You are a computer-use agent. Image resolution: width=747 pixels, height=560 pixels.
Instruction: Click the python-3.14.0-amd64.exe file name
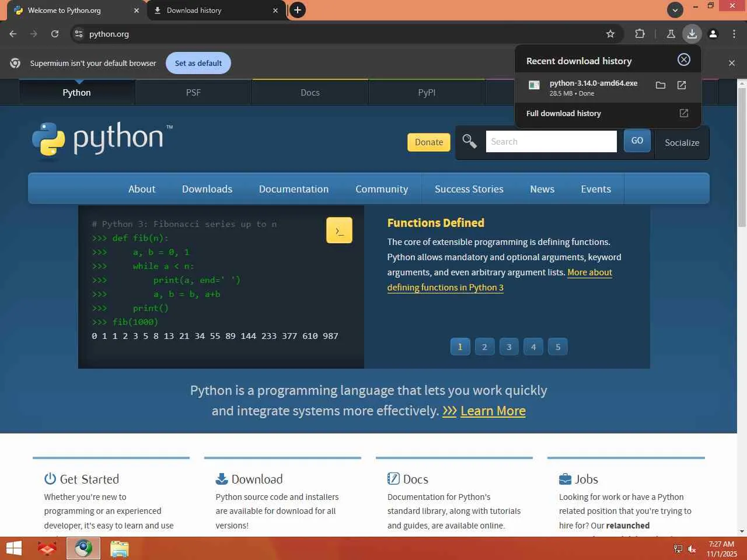(594, 83)
